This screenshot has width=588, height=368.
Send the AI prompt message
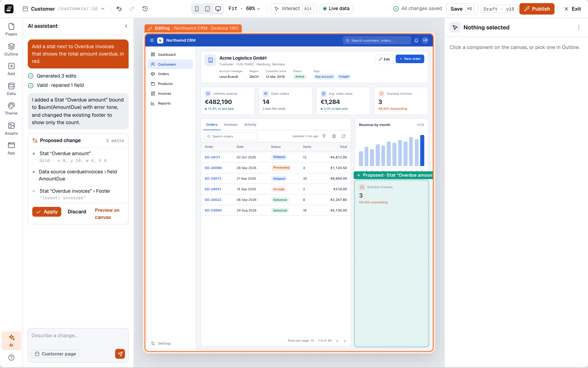tap(120, 354)
